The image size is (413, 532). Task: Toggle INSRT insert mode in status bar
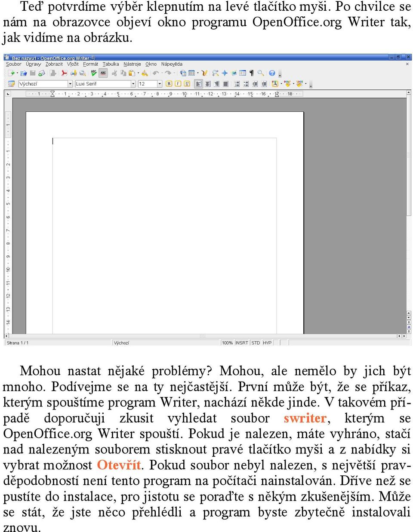[x=241, y=343]
